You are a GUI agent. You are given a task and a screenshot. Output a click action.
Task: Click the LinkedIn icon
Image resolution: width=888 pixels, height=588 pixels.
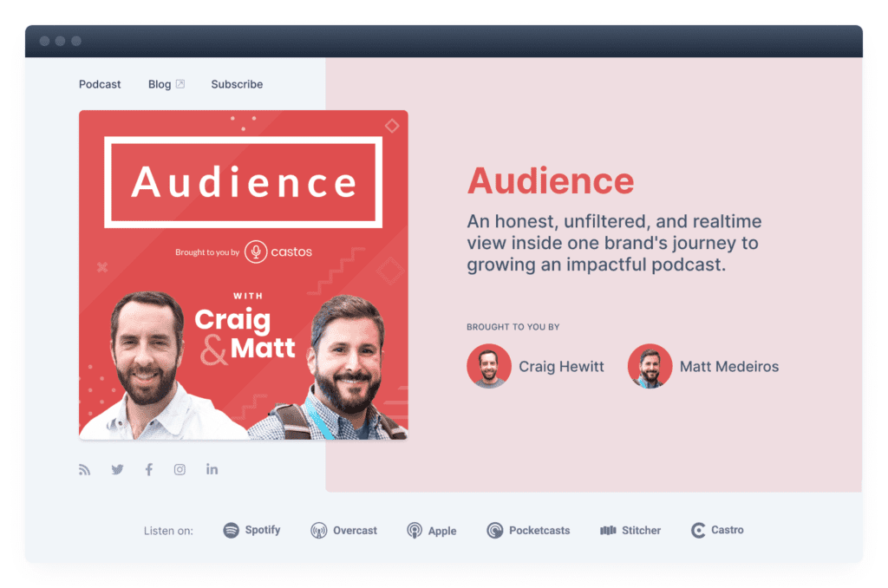[x=212, y=470]
